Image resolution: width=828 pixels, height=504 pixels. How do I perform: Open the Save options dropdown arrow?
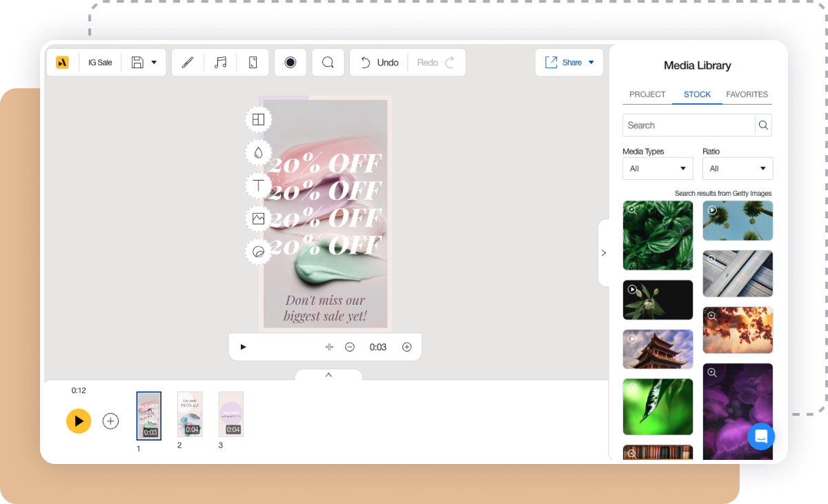[x=153, y=62]
